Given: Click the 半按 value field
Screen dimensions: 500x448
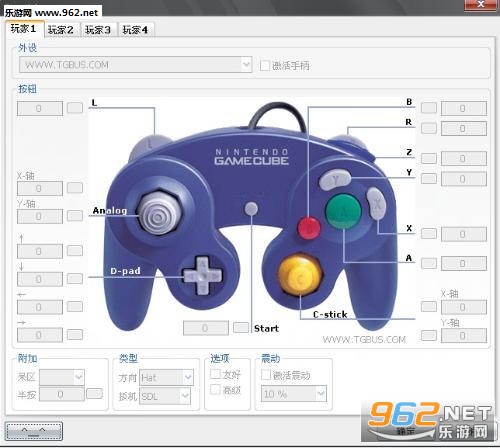Looking at the screenshot, I should pos(62,394).
